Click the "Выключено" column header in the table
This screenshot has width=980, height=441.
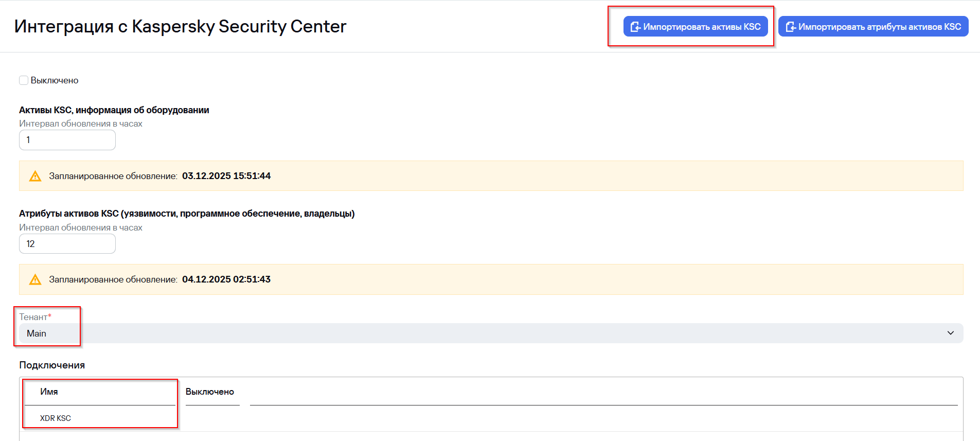point(210,392)
